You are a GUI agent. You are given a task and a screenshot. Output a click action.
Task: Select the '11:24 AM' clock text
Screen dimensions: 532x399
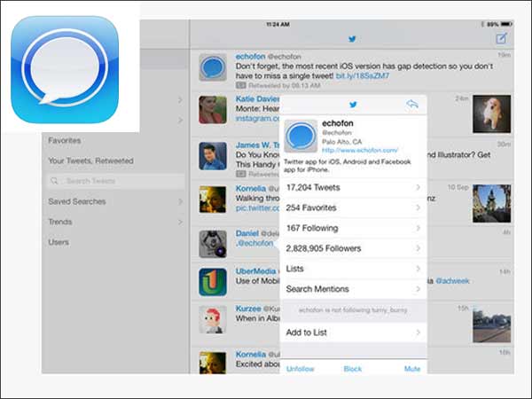click(278, 25)
